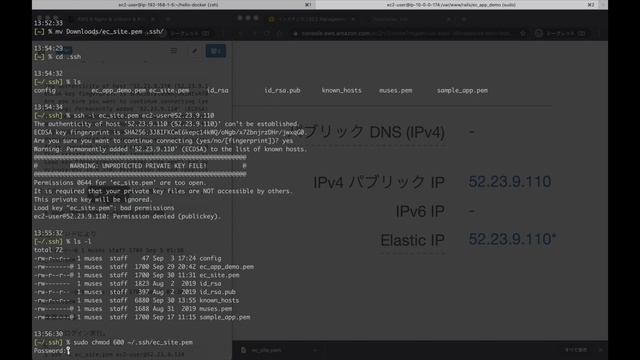This screenshot has height=360, width=640.
Task: Click the dimmed hamburger menu icon behind terminal
Action: click(173, 51)
